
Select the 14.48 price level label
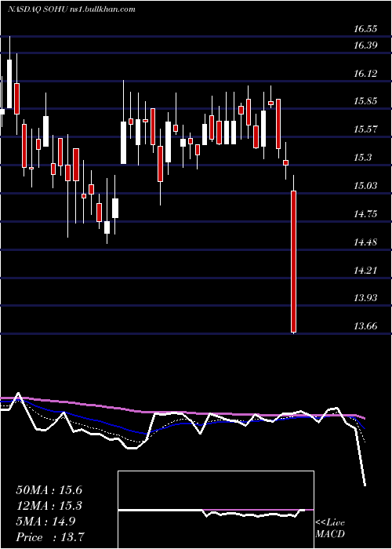point(365,242)
